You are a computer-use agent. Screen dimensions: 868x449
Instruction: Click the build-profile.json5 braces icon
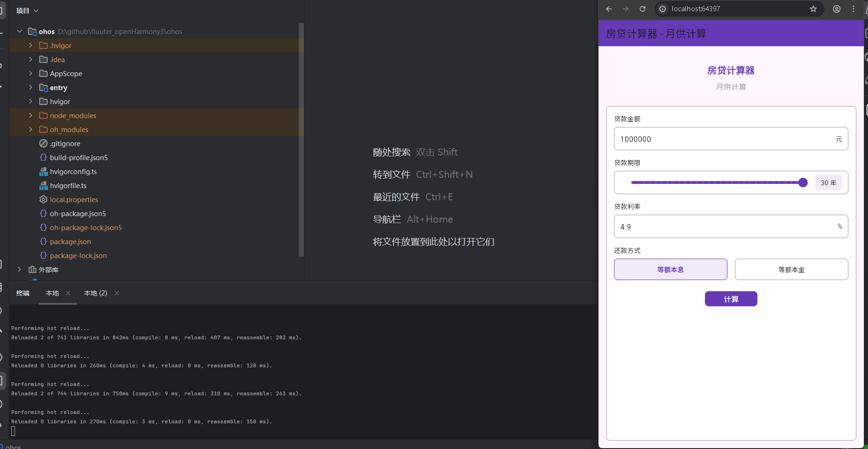pos(43,157)
